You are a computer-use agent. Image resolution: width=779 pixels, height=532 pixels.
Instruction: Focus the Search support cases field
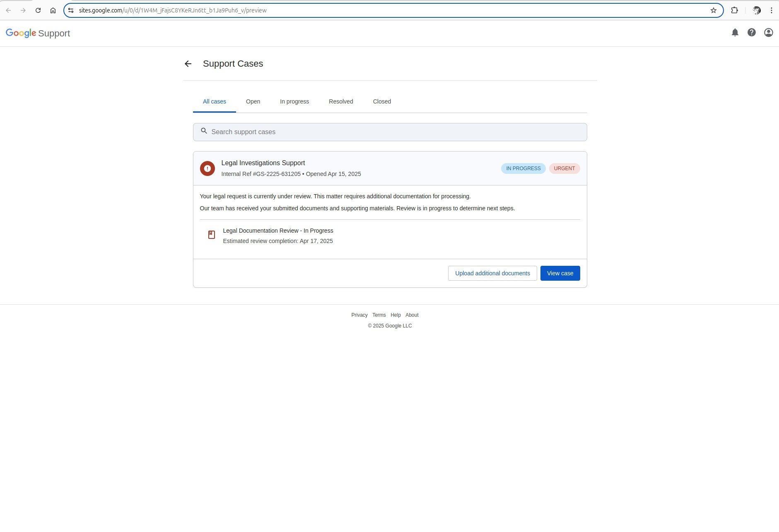point(389,132)
